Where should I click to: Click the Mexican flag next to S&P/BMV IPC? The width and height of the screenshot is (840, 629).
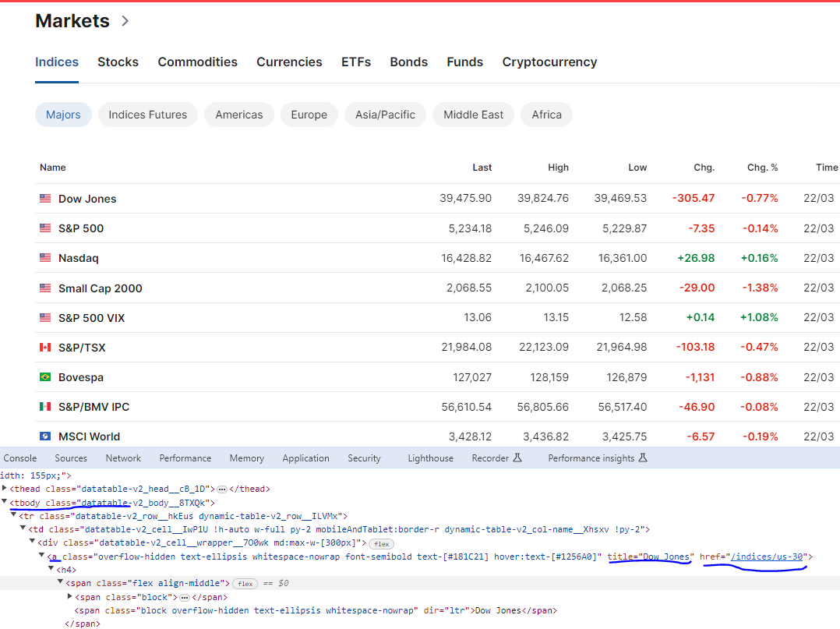point(45,407)
